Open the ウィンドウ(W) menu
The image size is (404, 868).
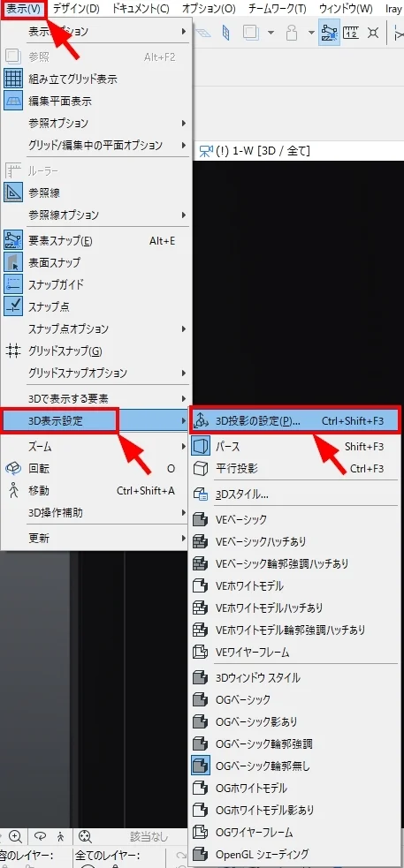[346, 8]
